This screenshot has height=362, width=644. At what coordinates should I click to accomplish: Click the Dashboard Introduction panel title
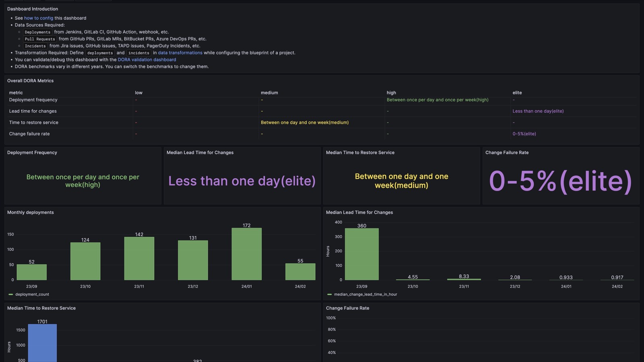33,9
